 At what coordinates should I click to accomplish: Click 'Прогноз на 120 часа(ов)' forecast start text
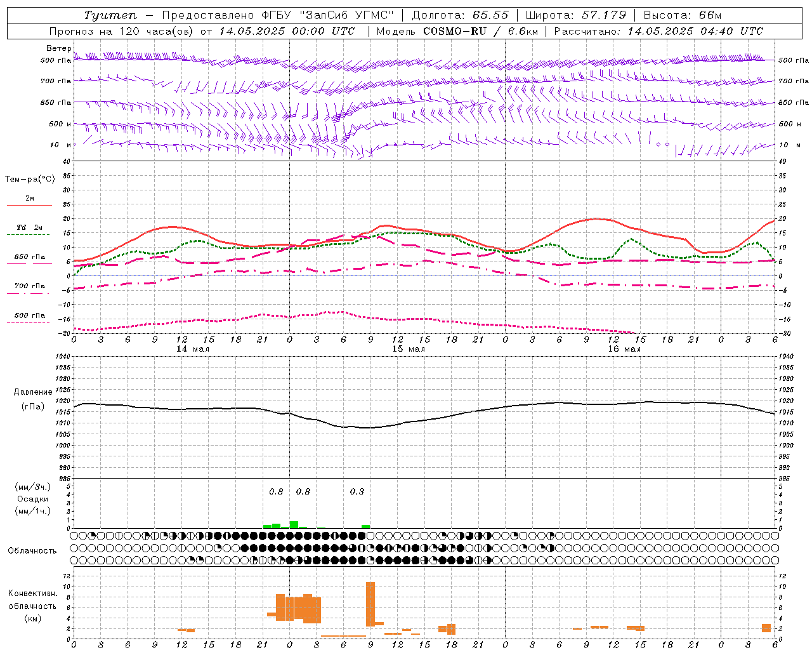tap(122, 31)
